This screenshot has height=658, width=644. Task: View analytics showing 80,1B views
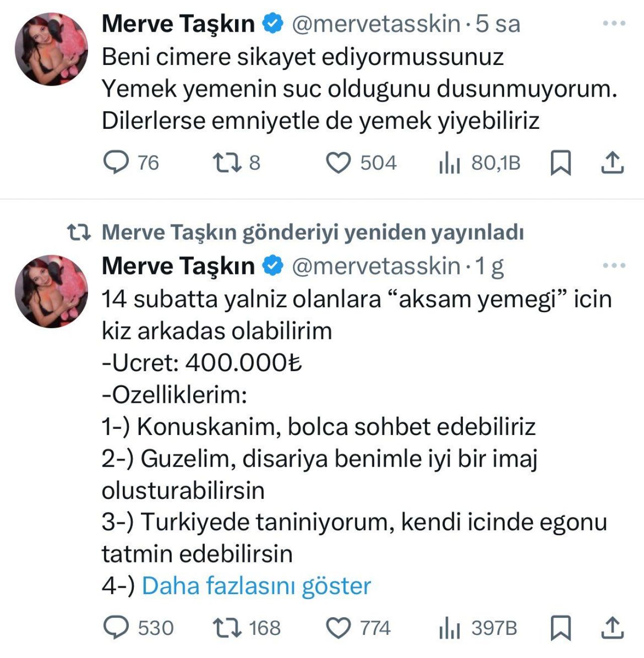(449, 163)
